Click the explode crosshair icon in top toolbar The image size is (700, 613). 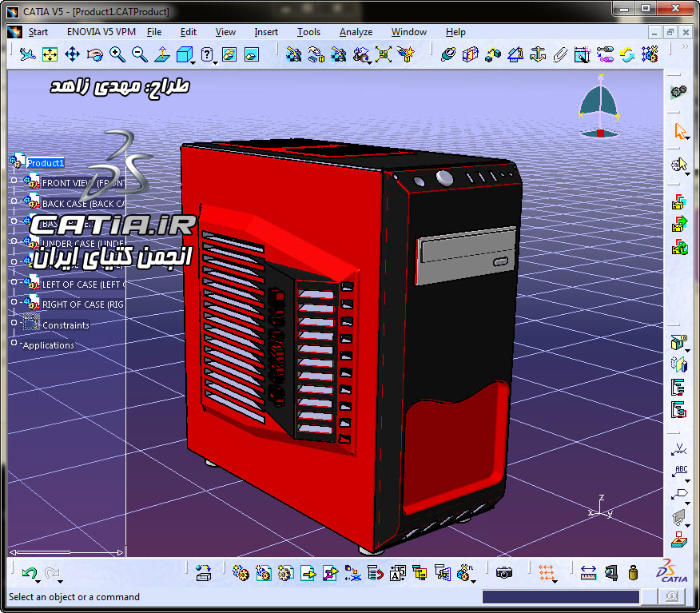pos(384,54)
